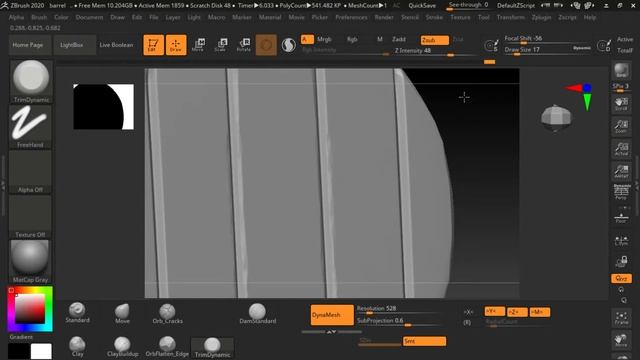Enable Edit mode button
The height and width of the screenshot is (360, 640).
click(153, 45)
